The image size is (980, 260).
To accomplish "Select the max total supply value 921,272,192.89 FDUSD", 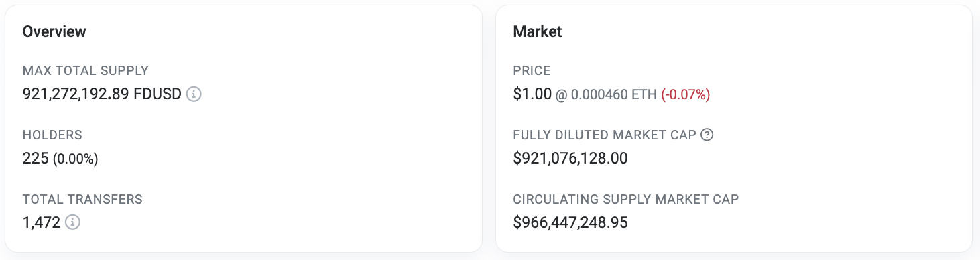I will (x=102, y=94).
